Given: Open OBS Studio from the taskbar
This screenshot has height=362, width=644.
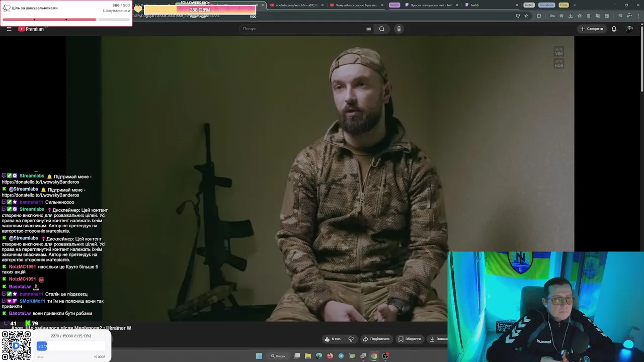Looking at the screenshot, I should [385, 356].
